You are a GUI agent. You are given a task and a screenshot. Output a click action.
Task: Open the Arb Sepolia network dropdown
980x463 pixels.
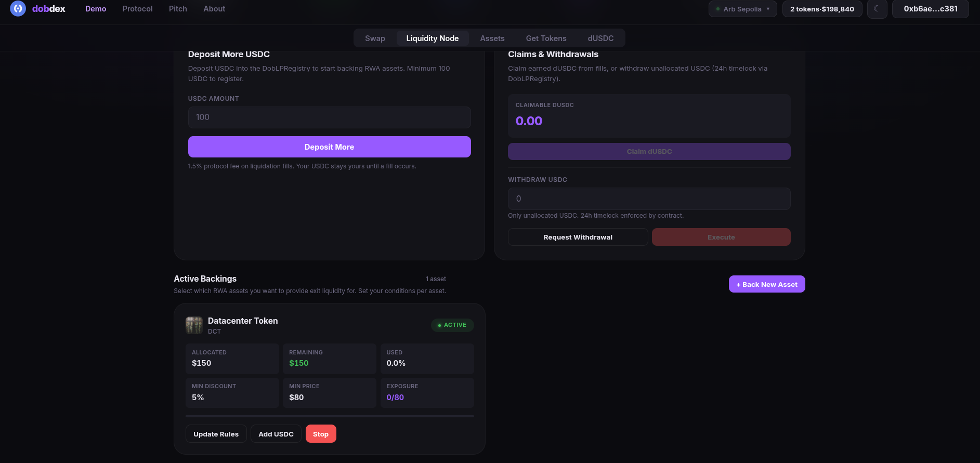742,9
